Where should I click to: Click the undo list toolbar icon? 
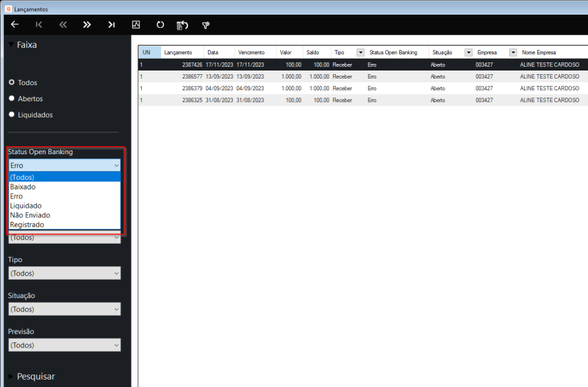pyautogui.click(x=182, y=25)
